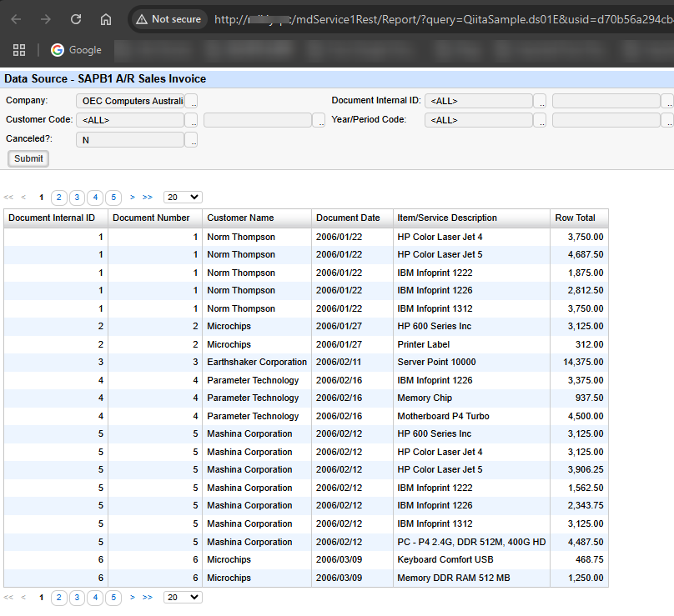
Task: Go to page 5 in top pager
Action: coord(113,198)
